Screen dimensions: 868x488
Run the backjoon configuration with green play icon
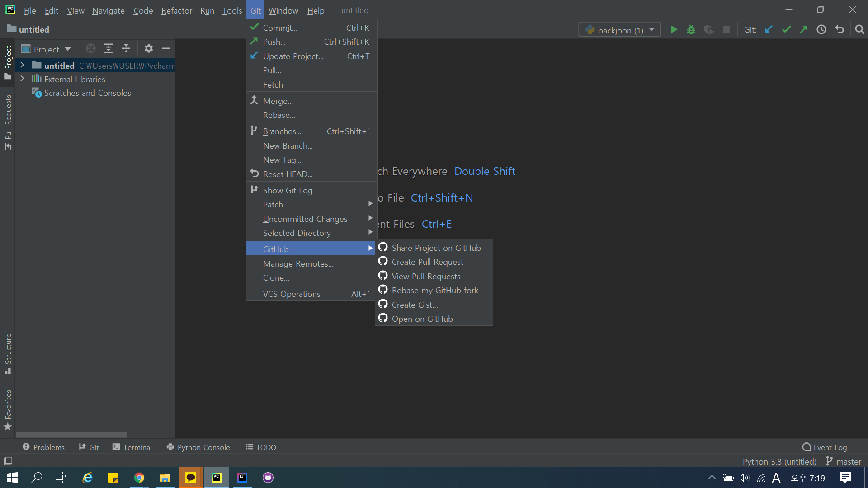tap(673, 29)
